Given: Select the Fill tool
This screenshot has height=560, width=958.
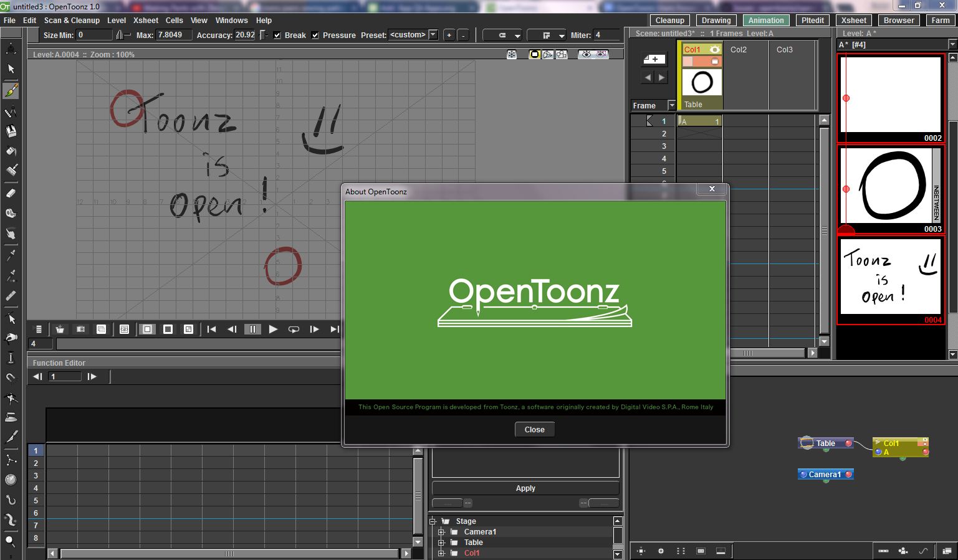Looking at the screenshot, I should (x=11, y=151).
